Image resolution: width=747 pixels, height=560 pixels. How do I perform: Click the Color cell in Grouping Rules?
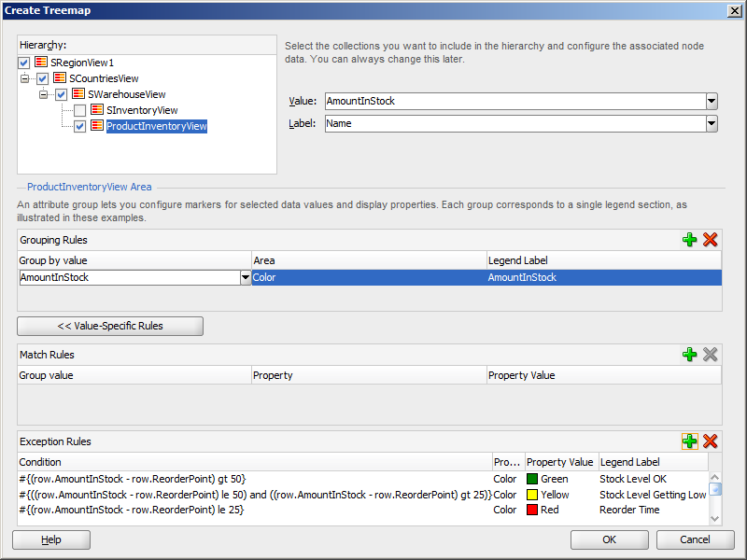369,277
